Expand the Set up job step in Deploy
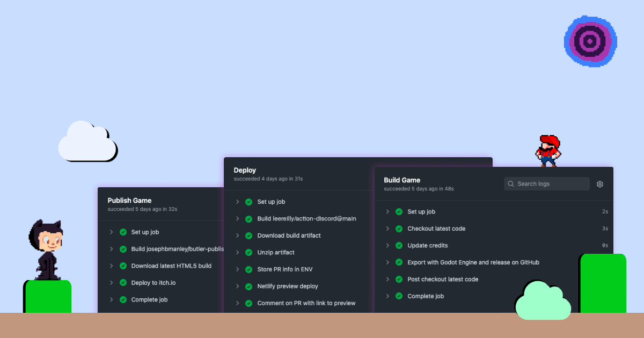Screen dimensions: 644x338 click(237, 202)
